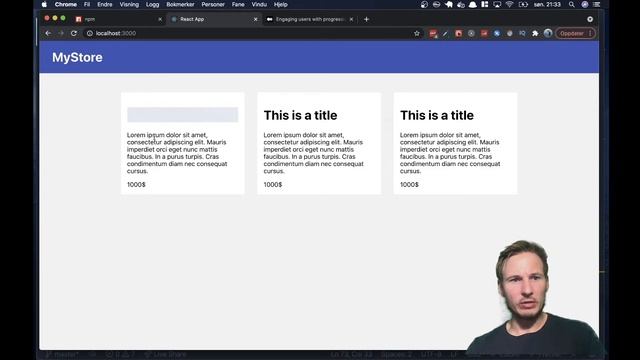Viewport: 640px width, 360px height.
Task: Go forward to the next page
Action: [x=61, y=33]
